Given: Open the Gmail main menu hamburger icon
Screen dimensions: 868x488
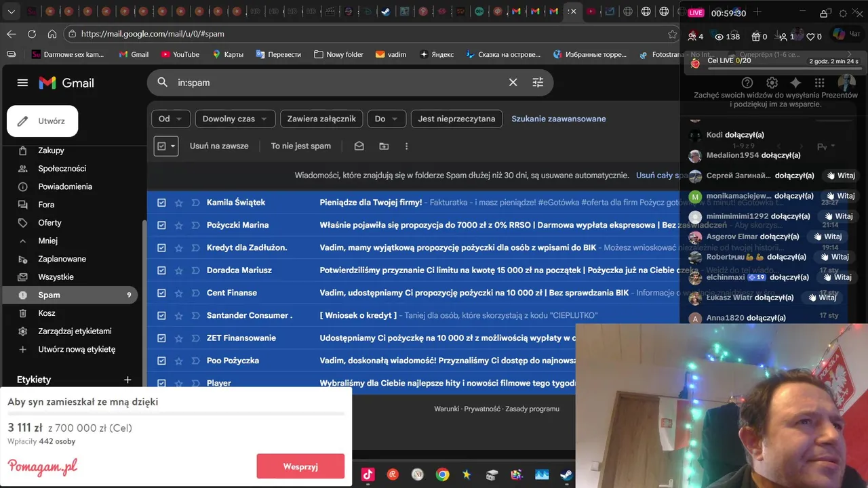Looking at the screenshot, I should (22, 83).
